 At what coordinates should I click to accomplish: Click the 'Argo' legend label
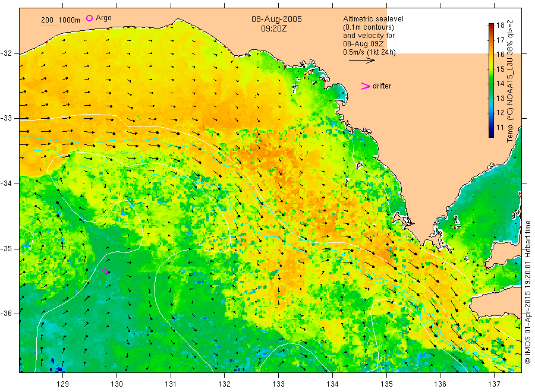coord(103,18)
